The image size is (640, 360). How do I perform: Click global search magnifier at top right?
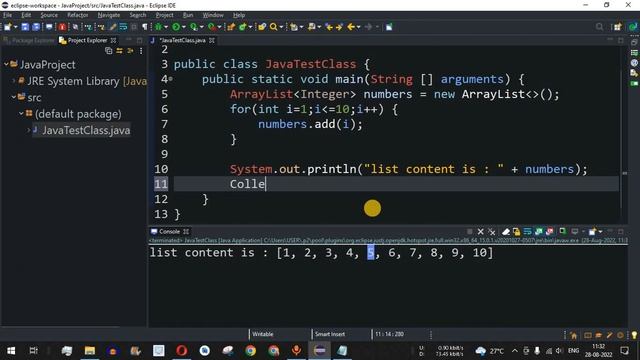point(599,27)
